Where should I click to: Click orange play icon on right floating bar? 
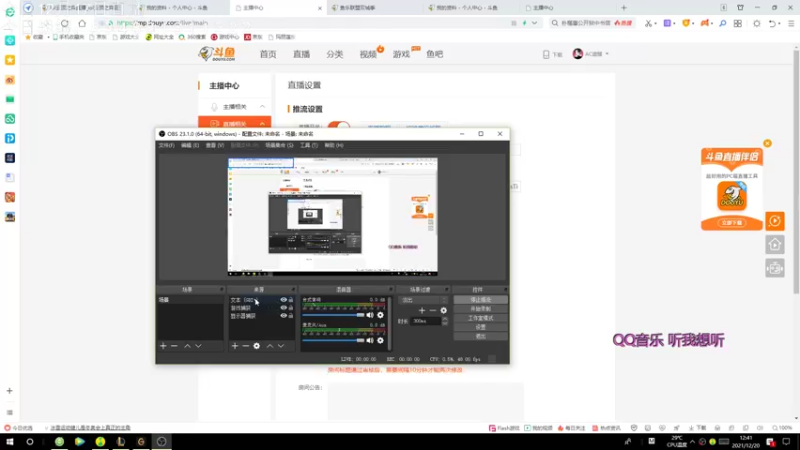click(775, 221)
